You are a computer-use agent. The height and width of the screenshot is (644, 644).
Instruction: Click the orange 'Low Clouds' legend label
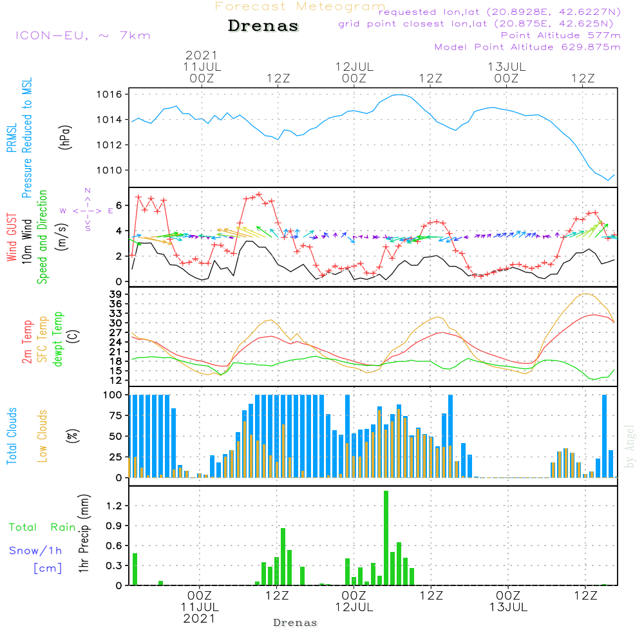[43, 436]
